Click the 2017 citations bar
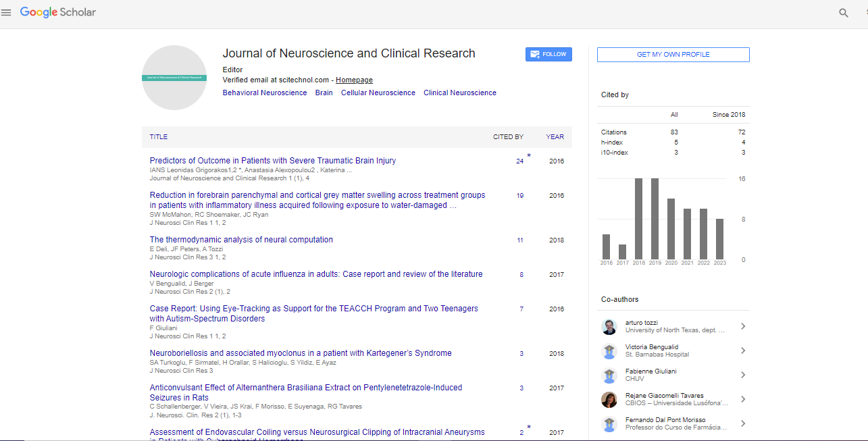 coord(622,252)
